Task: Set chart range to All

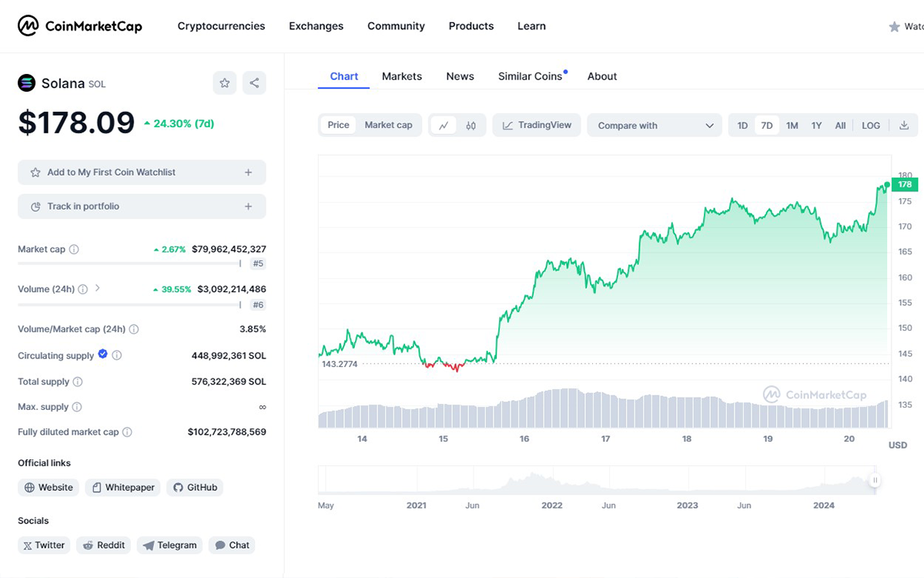Action: [x=840, y=126]
